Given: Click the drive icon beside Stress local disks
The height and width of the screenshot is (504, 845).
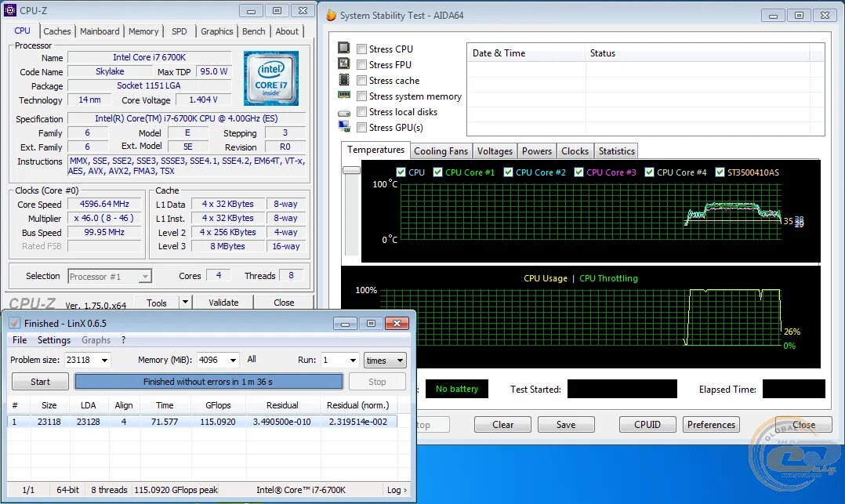Looking at the screenshot, I should [x=344, y=113].
